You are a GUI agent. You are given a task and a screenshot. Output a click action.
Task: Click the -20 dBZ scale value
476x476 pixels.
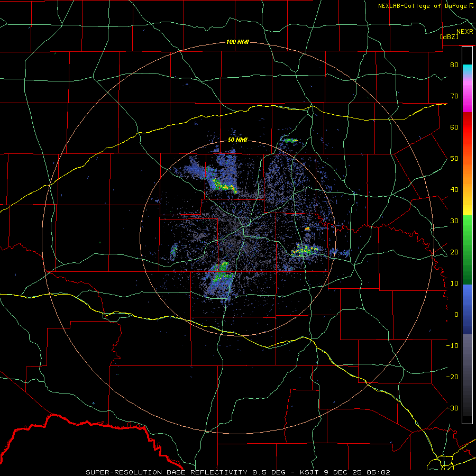click(x=452, y=377)
